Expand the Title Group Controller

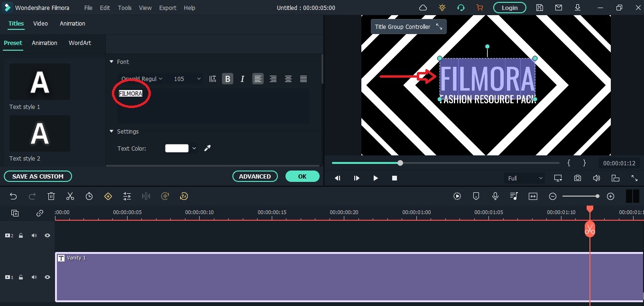(x=439, y=27)
